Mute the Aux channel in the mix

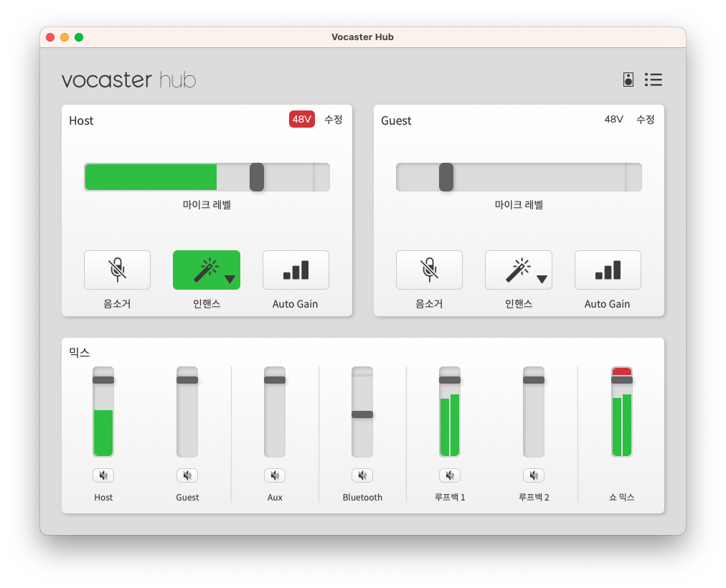[x=275, y=475]
